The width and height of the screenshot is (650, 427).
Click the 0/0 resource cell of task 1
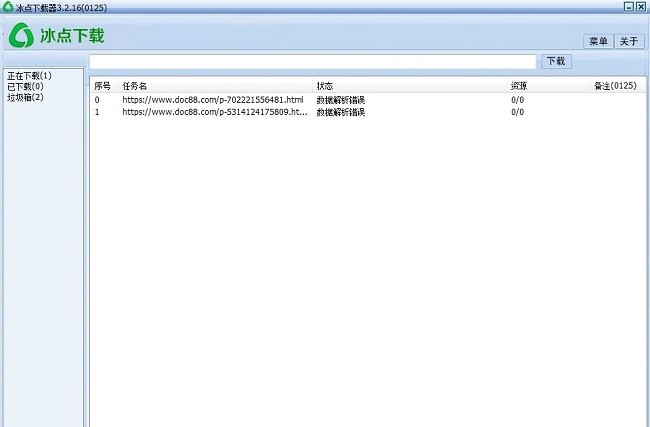(517, 112)
